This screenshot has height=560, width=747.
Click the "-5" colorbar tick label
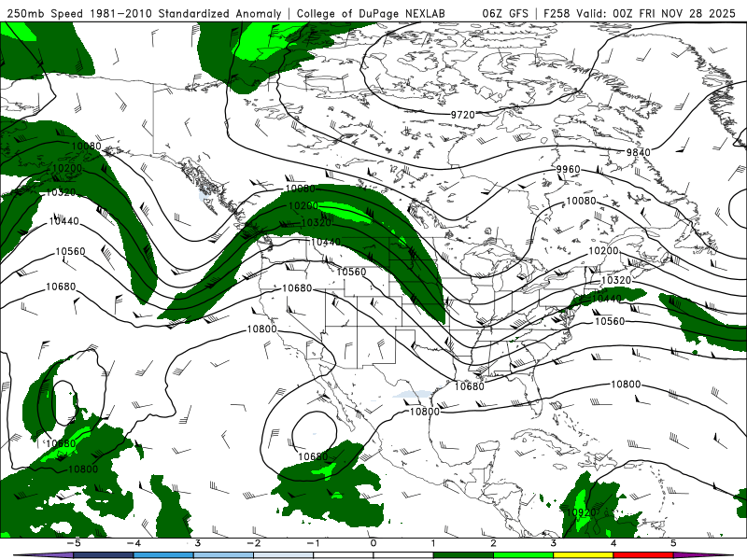(x=74, y=543)
